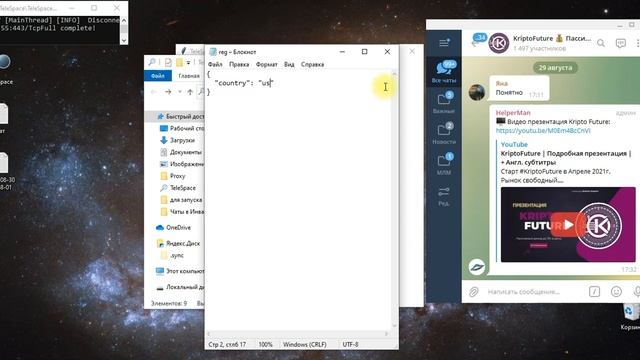Screen dimensions: 640x360
Task: Click the Recycle Bin desktop icon
Action: tap(631, 316)
